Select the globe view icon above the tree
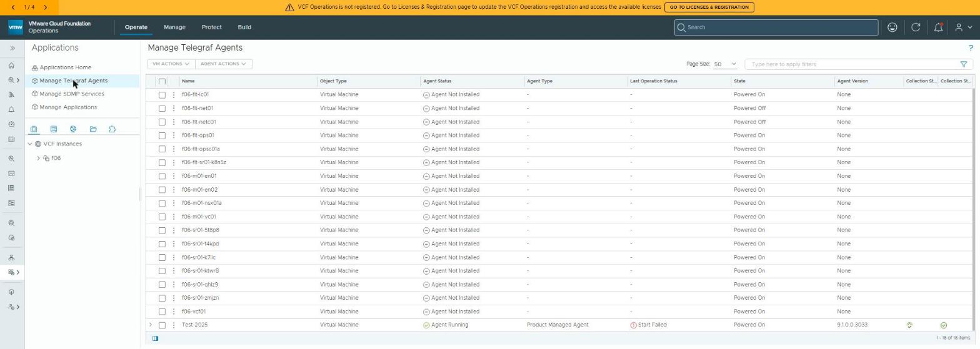Image resolution: width=980 pixels, height=349 pixels. tap(73, 129)
